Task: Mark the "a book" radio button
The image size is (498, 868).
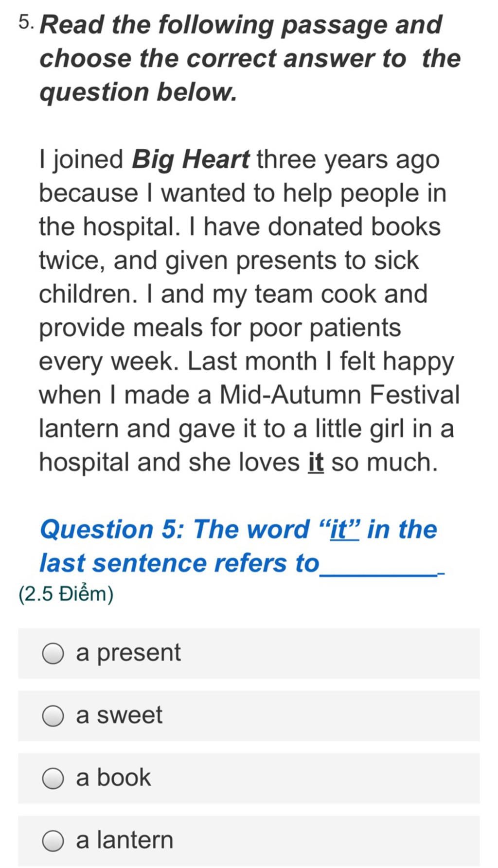Action: [x=53, y=778]
